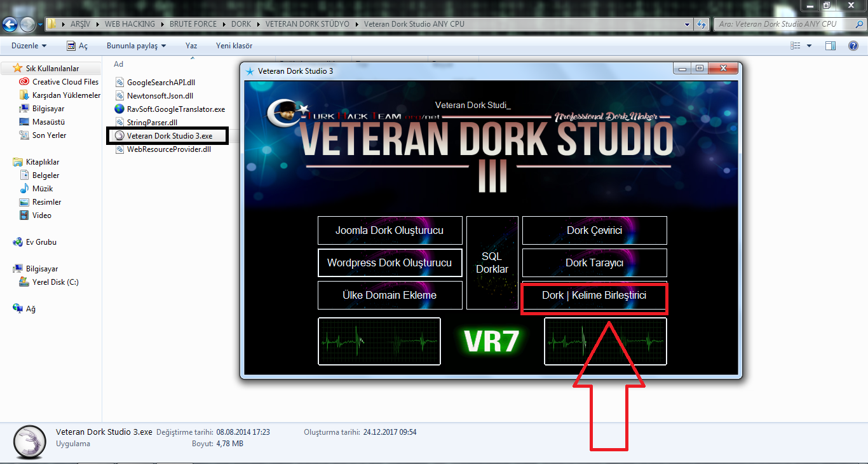Click the Ağ network icon

pos(18,309)
